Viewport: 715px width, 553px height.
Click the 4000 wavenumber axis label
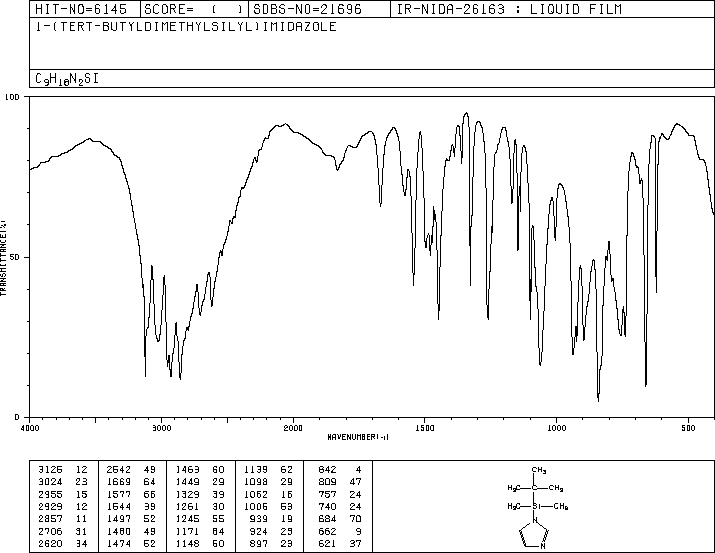pyautogui.click(x=30, y=428)
